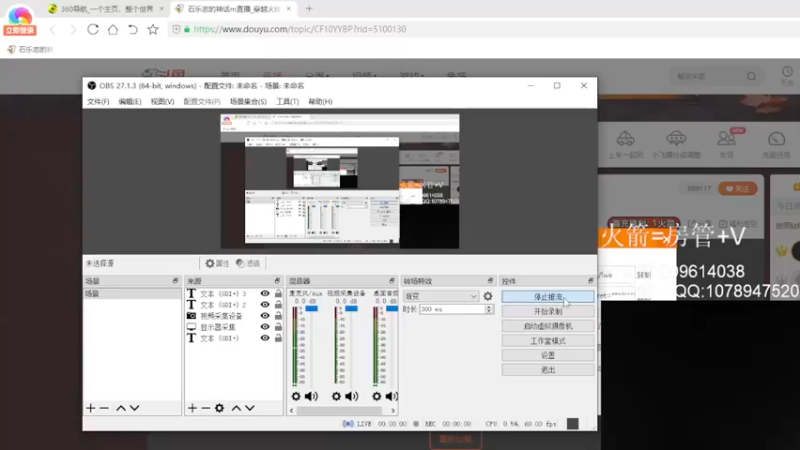
Task: Pop out the Scene Transitions dock
Action: click(x=490, y=281)
